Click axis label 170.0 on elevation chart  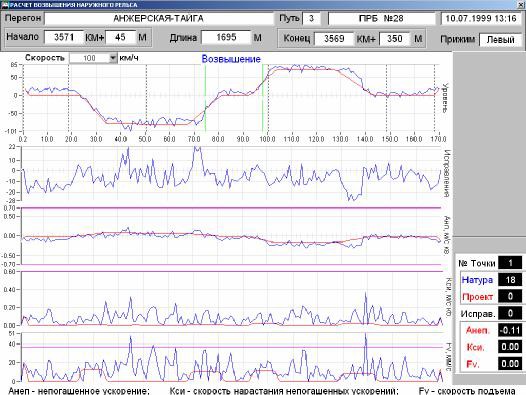pos(439,139)
